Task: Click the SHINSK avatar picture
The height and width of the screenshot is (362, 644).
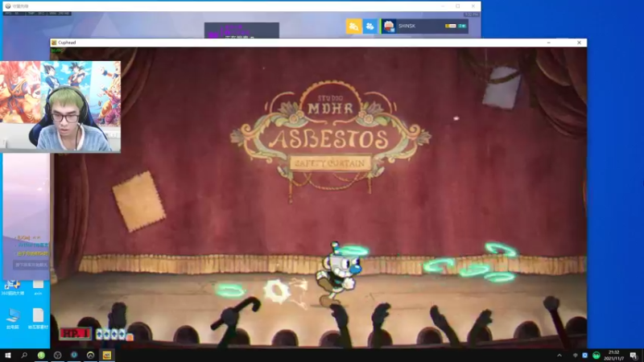Action: [389, 26]
